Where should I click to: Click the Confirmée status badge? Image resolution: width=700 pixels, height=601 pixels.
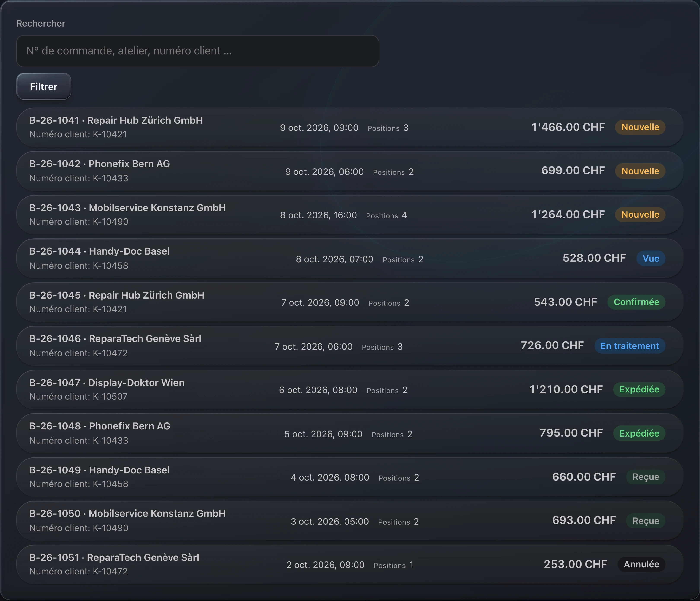[x=636, y=302]
